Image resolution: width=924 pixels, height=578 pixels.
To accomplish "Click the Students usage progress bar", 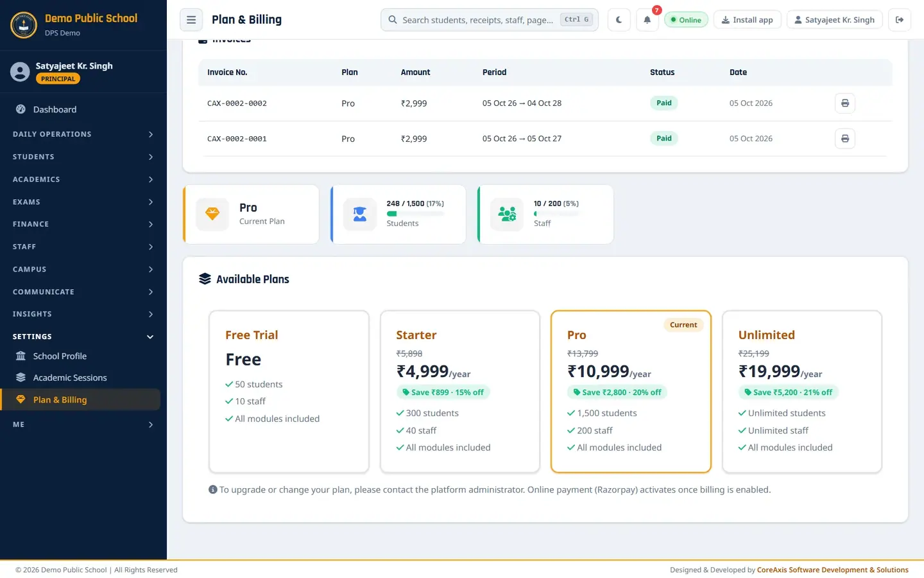I will 415,214.
